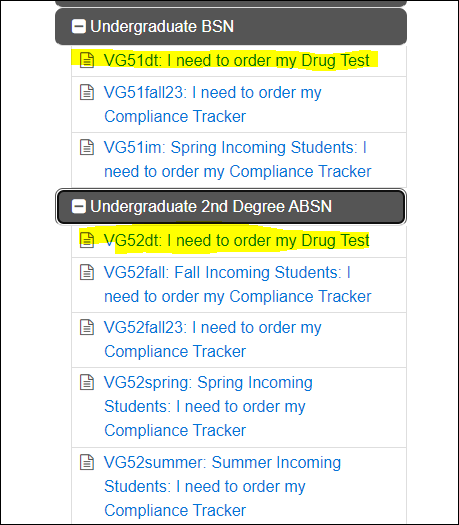Click the document icon beside VG51dt Drug Test
The image size is (459, 525).
87,60
